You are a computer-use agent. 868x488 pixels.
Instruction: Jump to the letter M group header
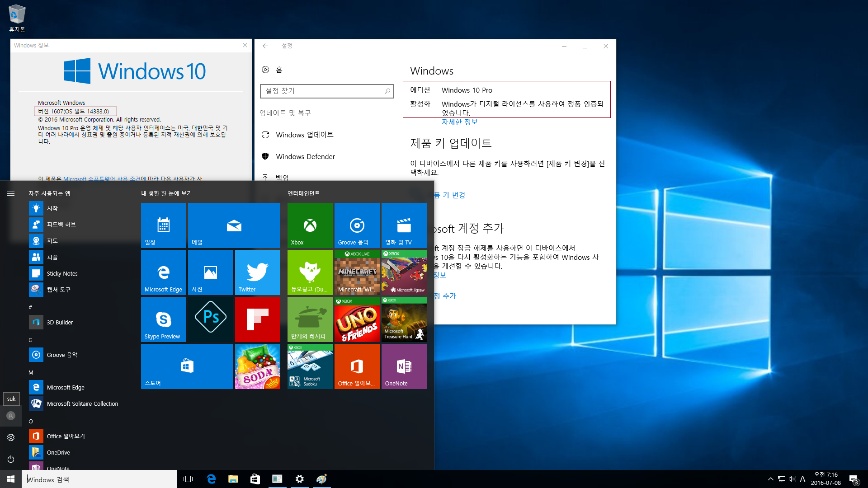(31, 372)
